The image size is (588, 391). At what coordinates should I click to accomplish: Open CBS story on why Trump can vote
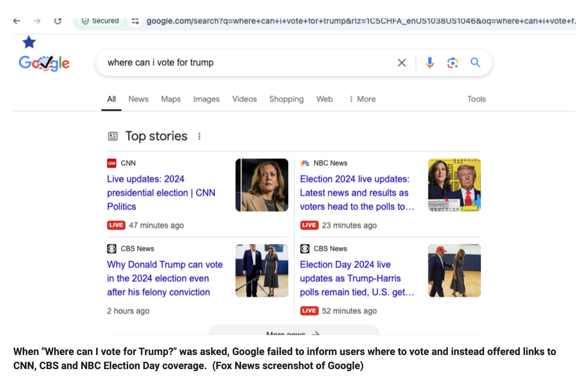click(164, 278)
